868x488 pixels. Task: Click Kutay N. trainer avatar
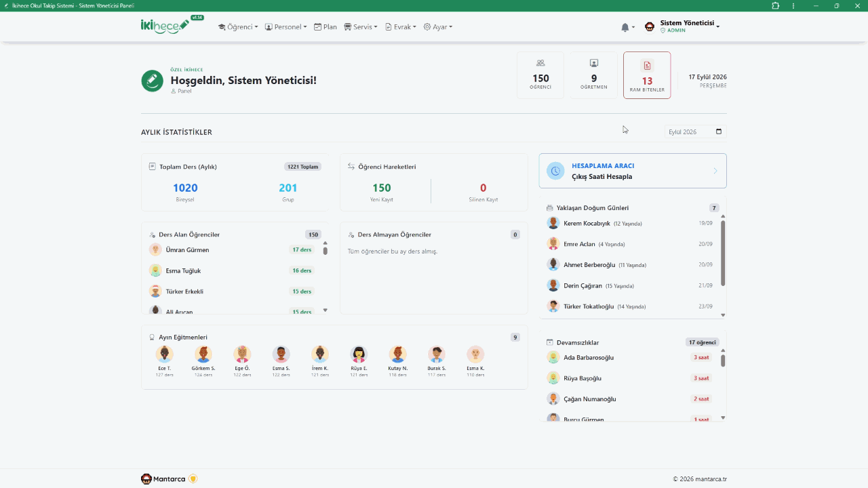click(x=398, y=354)
